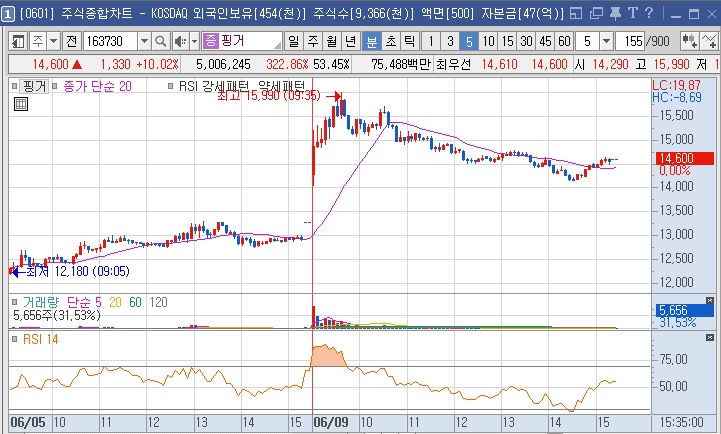
Task: Click the RSI 강세패턴 indicator label
Action: point(213,86)
